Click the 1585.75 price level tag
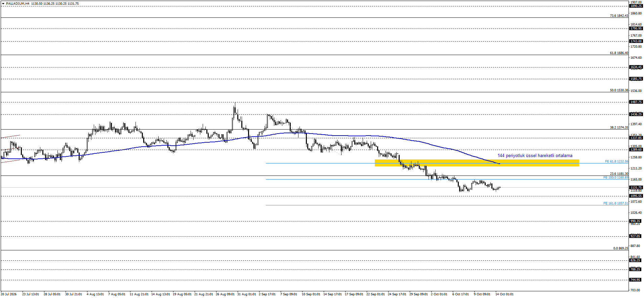 [x=636, y=79]
